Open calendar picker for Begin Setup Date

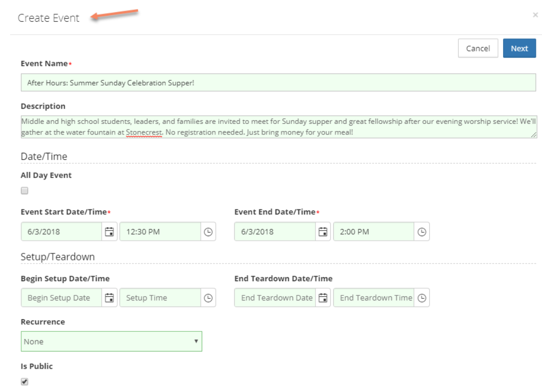tap(109, 297)
